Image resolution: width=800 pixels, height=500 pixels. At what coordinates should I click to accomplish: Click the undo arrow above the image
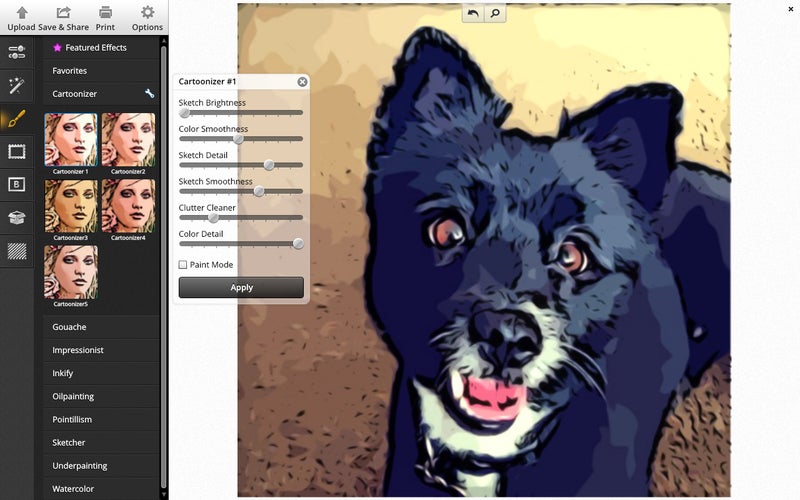[473, 14]
